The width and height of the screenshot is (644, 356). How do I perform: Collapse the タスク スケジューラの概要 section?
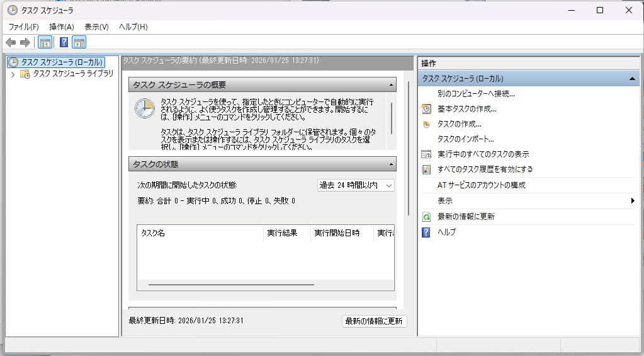pos(392,85)
